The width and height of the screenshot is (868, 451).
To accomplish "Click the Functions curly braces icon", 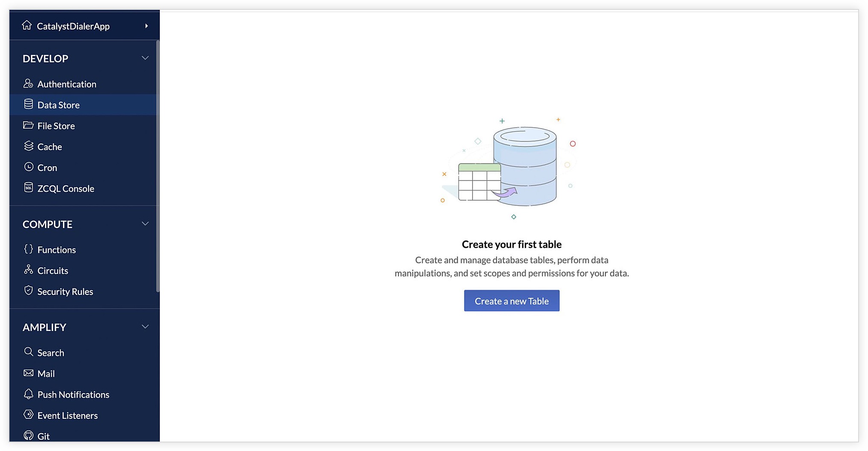I will (x=28, y=249).
